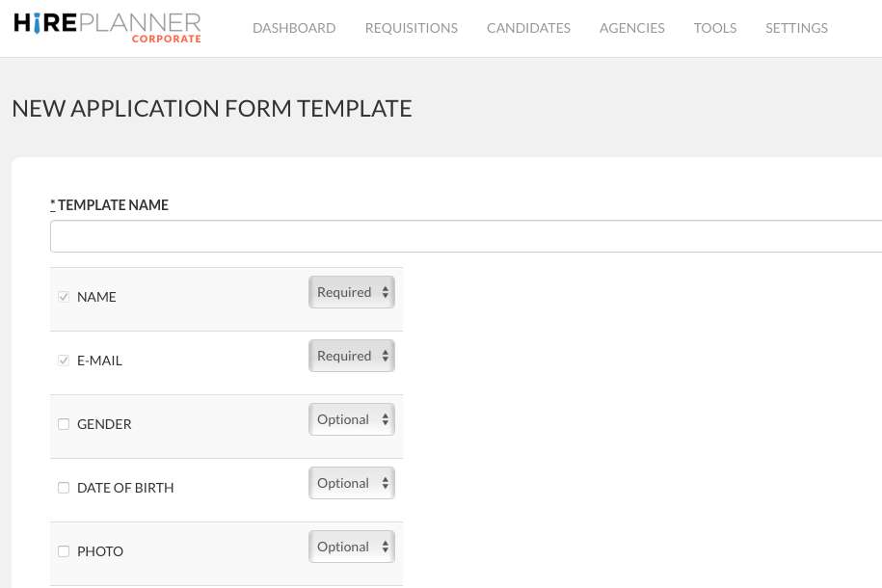Enable the DATE OF BIRTH checkbox

[x=64, y=488]
